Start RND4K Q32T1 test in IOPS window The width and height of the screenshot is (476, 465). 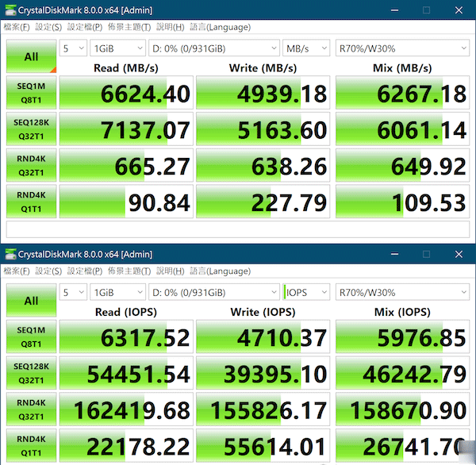(31, 409)
